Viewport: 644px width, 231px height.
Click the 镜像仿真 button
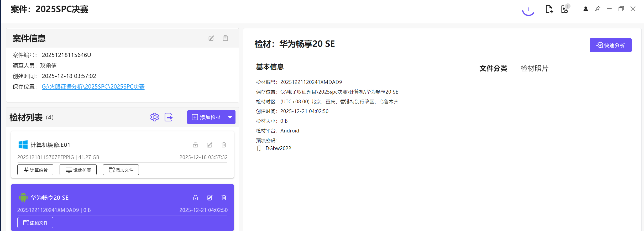78,170
